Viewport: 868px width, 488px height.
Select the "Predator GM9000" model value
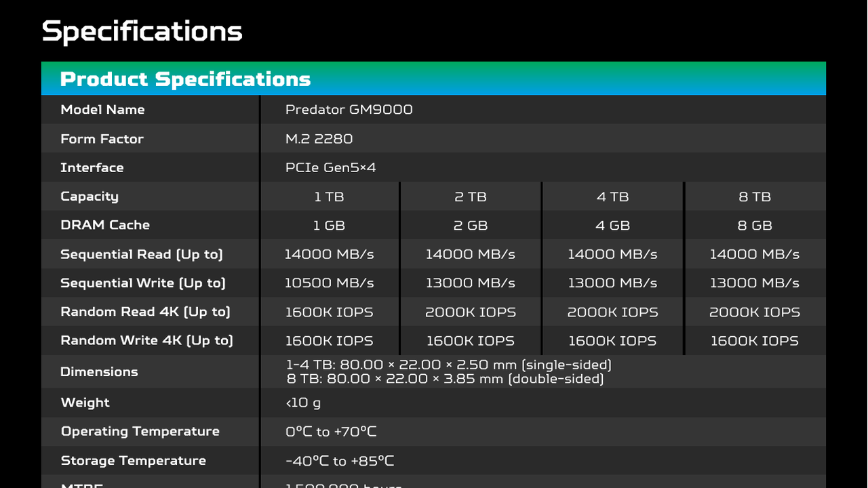coord(349,110)
